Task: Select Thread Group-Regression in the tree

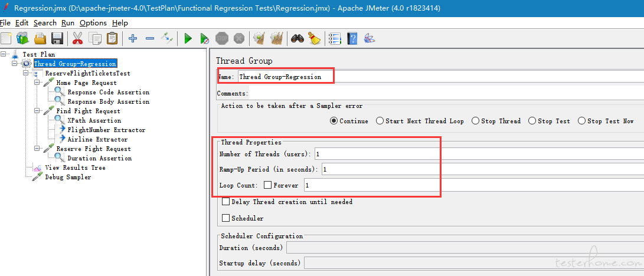Action: (x=75, y=64)
